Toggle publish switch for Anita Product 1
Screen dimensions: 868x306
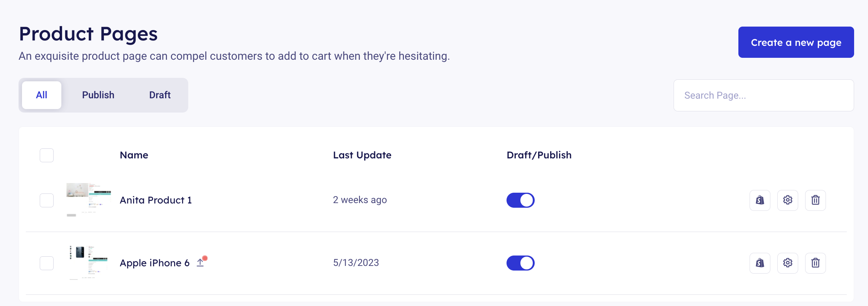520,200
